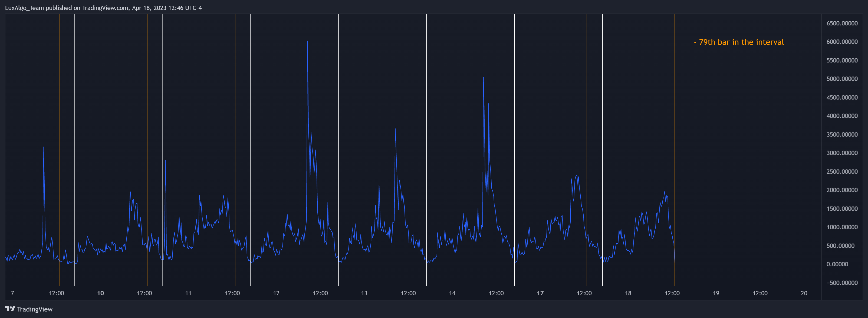Viewport: 868px width, 318px height.
Task: Click date label 7 on time axis
Action: point(12,293)
